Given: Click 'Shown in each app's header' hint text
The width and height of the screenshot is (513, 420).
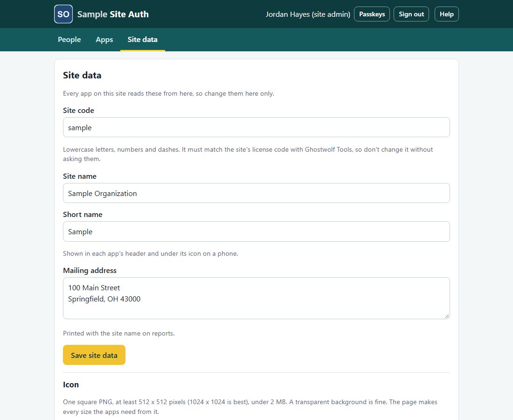Looking at the screenshot, I should click(x=151, y=253).
